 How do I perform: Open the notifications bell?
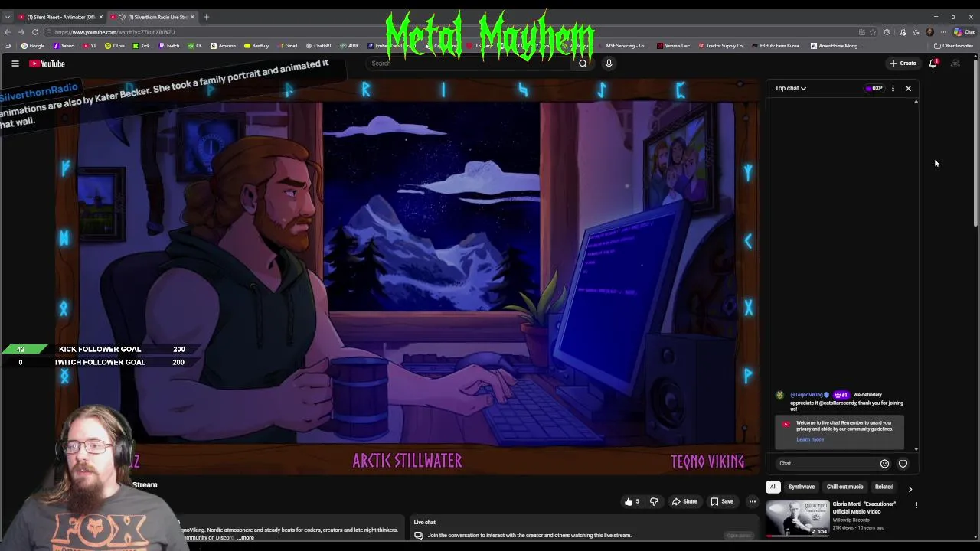tap(933, 64)
